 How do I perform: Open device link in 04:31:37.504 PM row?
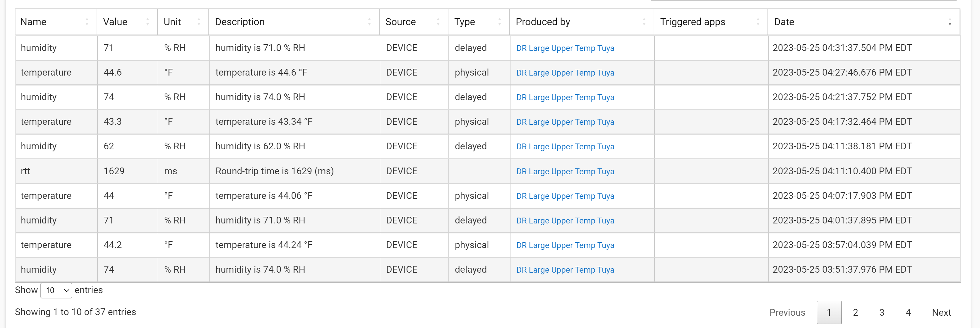point(565,48)
